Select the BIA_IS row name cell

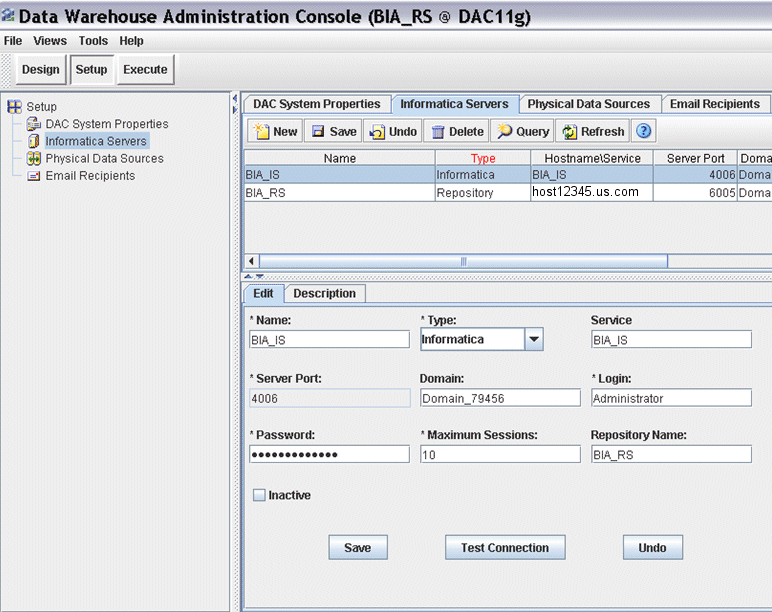[340, 175]
